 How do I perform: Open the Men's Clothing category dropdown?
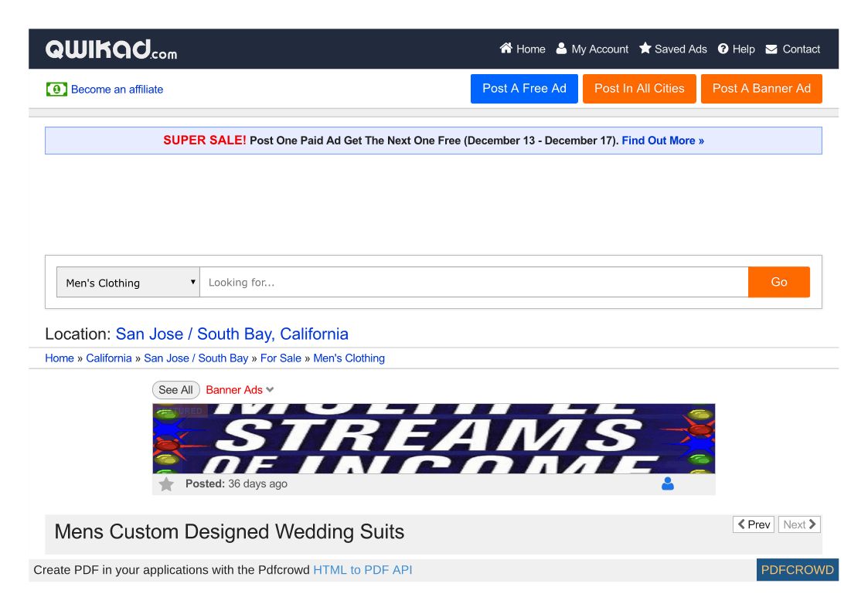pyautogui.click(x=128, y=283)
